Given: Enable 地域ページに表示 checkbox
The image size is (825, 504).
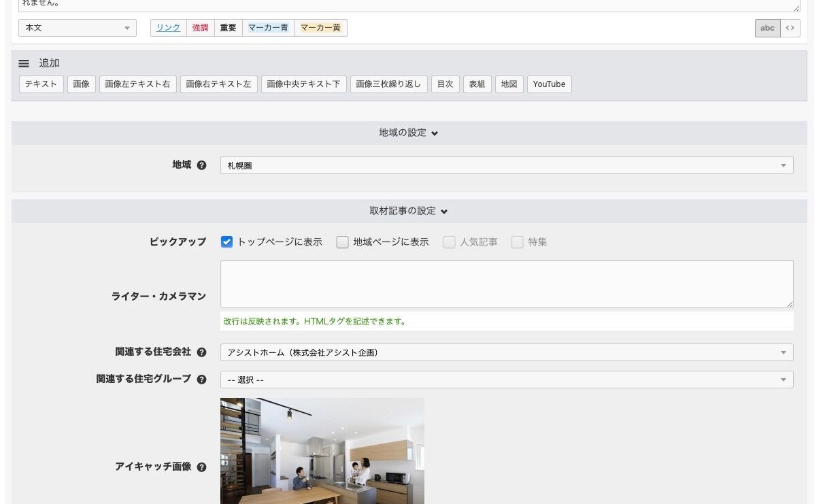Looking at the screenshot, I should click(343, 242).
